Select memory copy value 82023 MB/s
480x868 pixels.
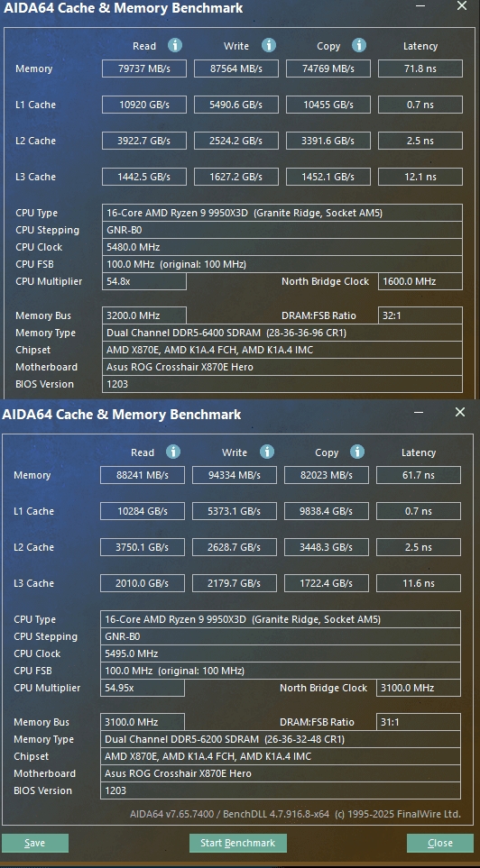click(x=327, y=475)
